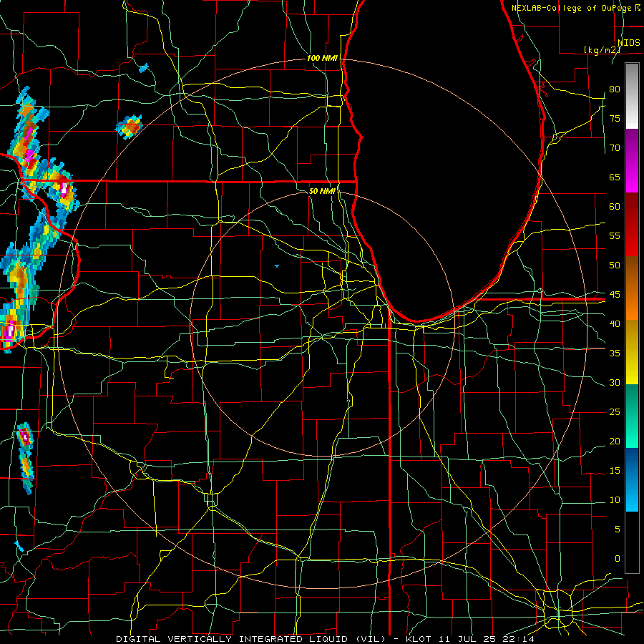
Task: Pick the gray-white segment of the color bar
Action: pos(632,96)
